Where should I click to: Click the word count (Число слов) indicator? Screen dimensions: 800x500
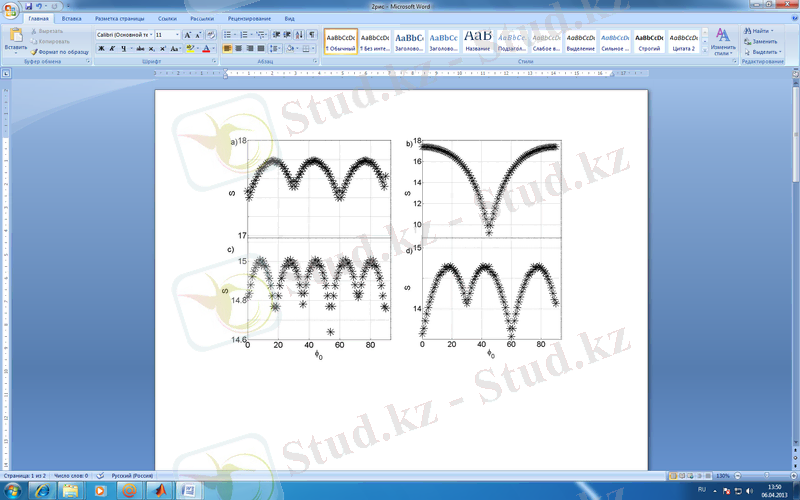(71, 476)
